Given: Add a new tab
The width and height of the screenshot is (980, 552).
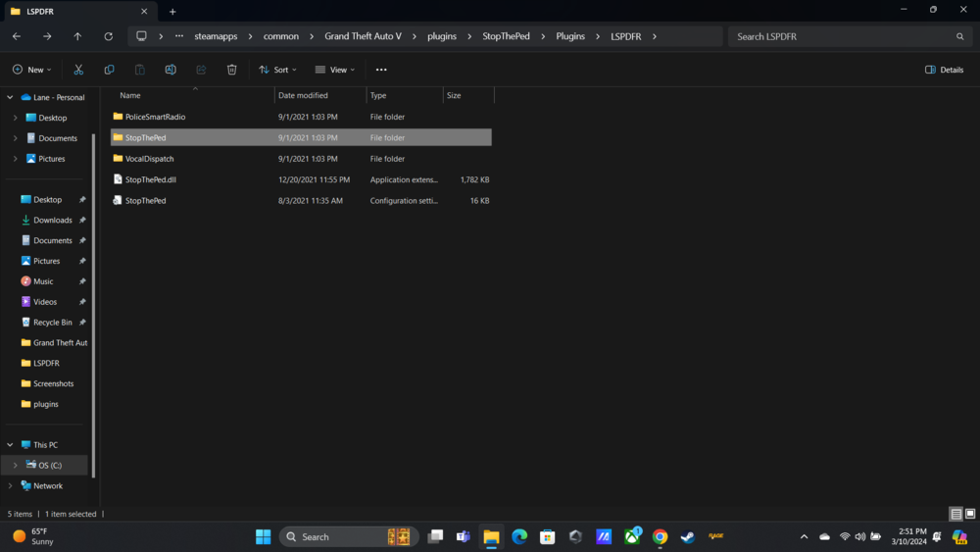Looking at the screenshot, I should (172, 11).
